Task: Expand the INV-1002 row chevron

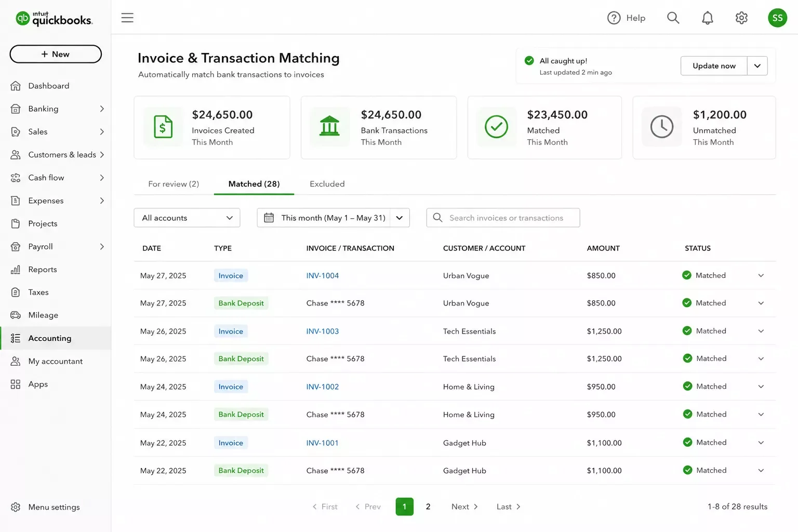Action: 761,387
